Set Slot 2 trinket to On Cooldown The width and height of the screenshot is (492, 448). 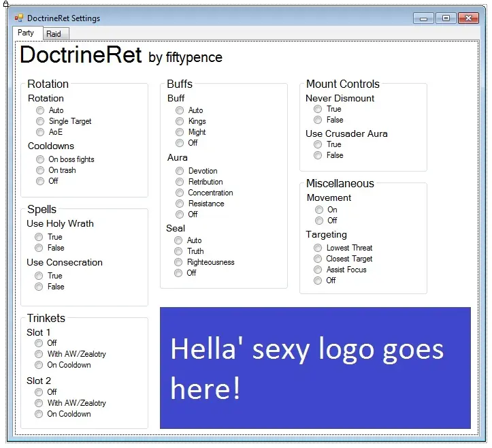pos(39,414)
